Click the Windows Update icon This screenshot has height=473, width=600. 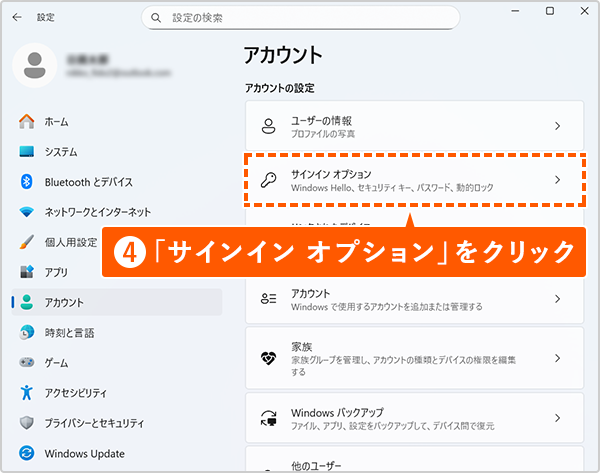coord(27,454)
